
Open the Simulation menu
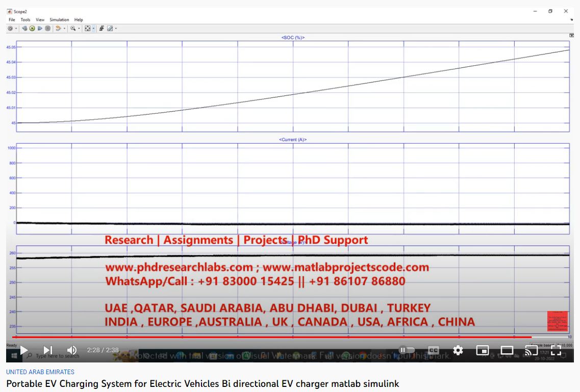pos(59,20)
